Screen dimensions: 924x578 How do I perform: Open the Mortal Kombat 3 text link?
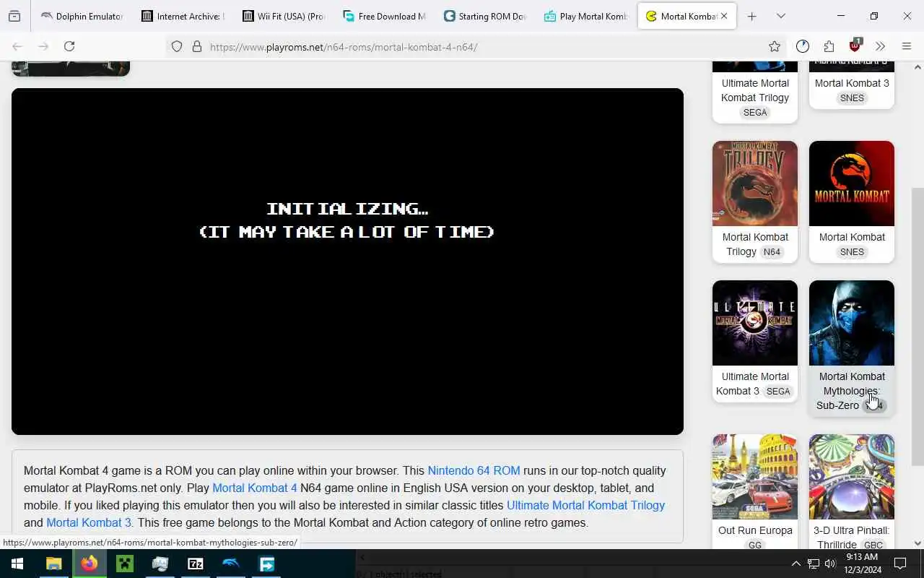coord(89,522)
